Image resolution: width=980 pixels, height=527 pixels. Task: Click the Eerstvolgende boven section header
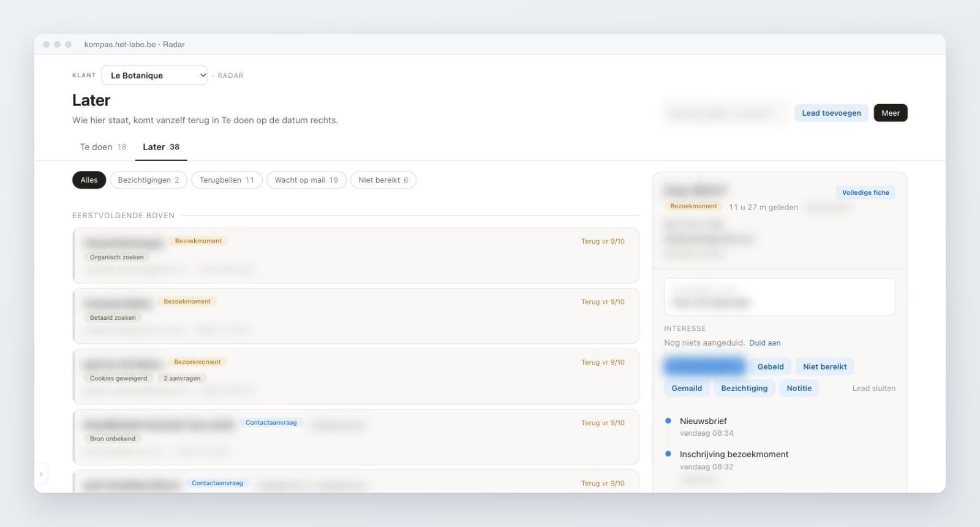click(123, 216)
